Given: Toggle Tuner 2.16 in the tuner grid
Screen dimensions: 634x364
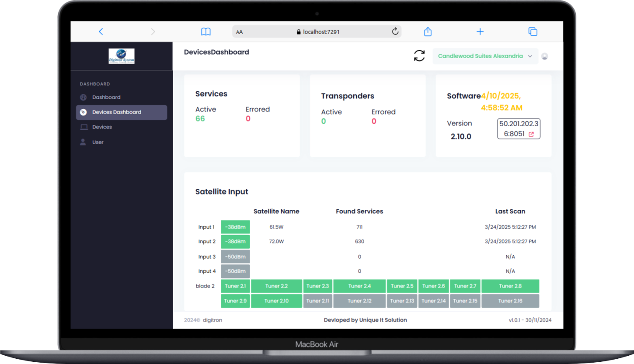Looking at the screenshot, I should (510, 301).
